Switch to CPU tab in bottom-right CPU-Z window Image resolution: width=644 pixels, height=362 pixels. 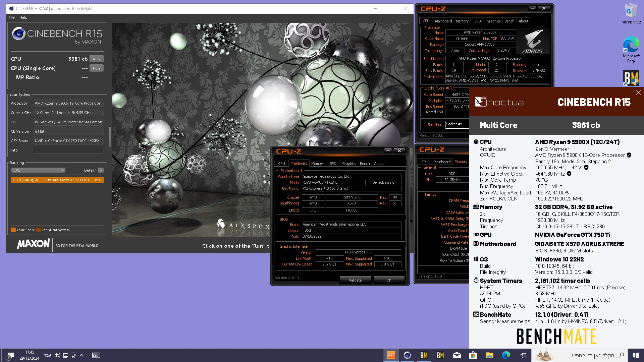pyautogui.click(x=425, y=162)
